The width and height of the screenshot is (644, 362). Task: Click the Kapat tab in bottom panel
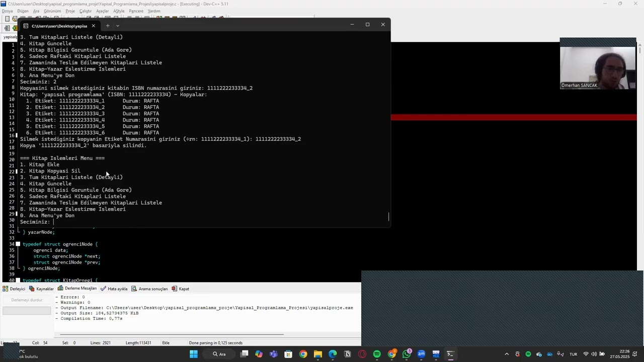coord(181,289)
